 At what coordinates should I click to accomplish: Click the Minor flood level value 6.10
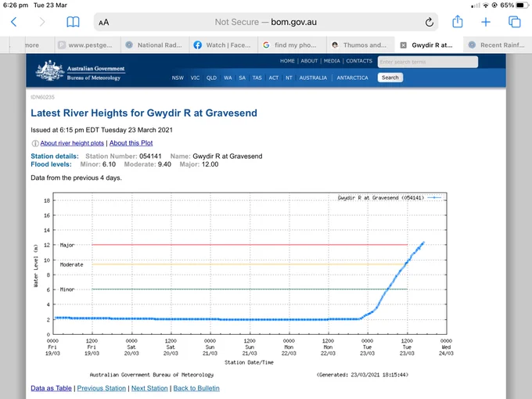point(109,164)
